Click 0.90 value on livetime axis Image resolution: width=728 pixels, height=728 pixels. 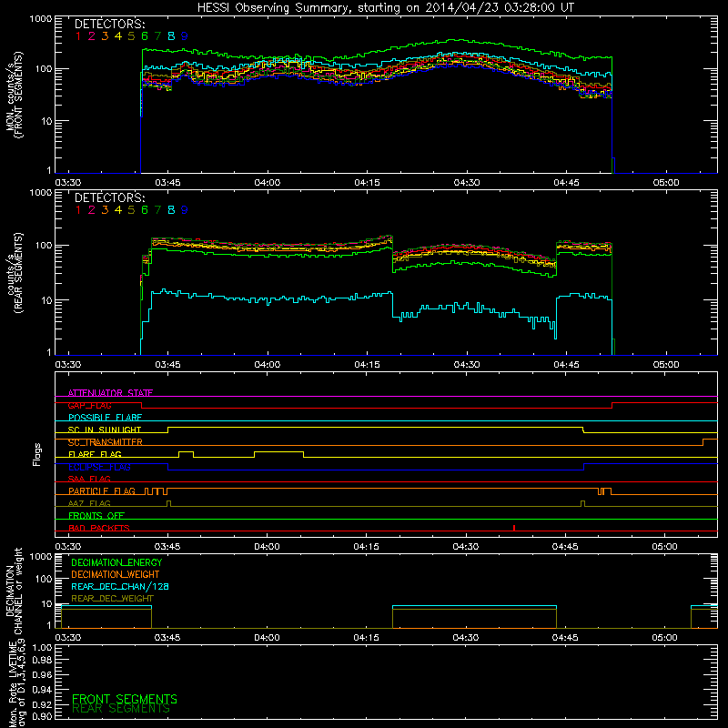[42, 716]
